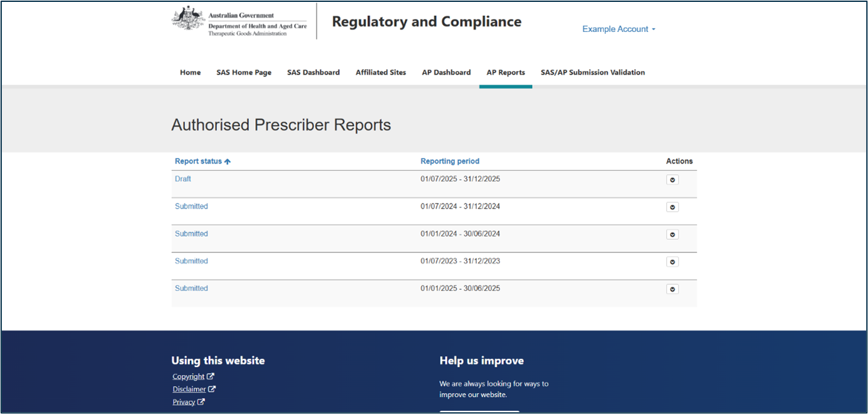
Task: Click the Regulatory and Compliance title
Action: point(426,21)
